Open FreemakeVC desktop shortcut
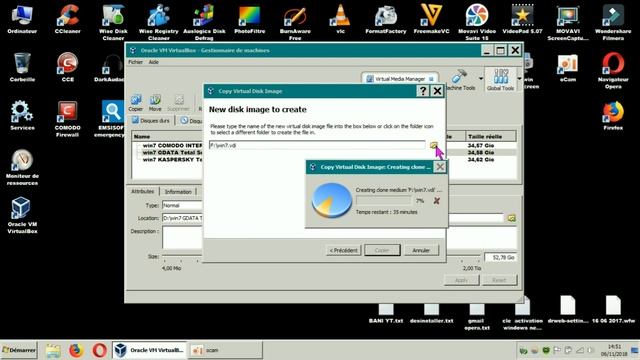The image size is (640, 360). 431,19
